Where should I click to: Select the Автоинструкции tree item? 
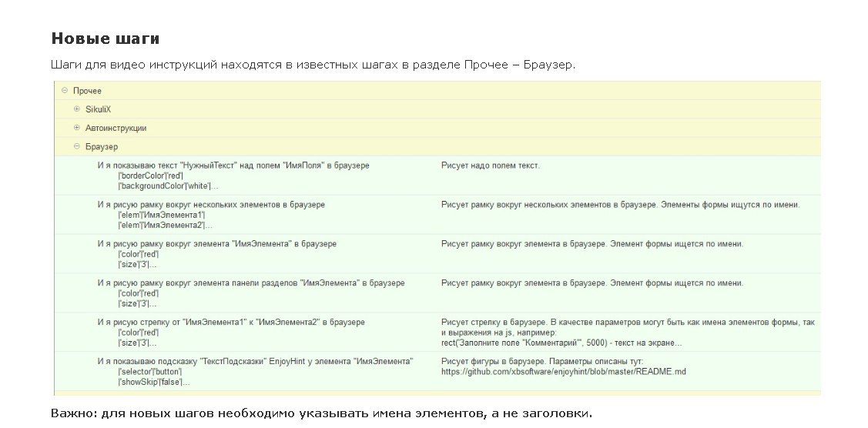coord(116,128)
